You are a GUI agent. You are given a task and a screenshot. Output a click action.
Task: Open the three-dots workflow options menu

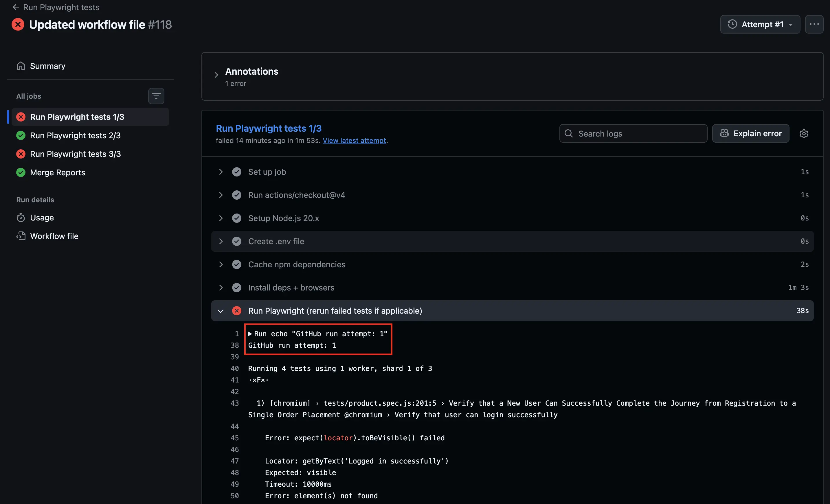[x=814, y=24]
